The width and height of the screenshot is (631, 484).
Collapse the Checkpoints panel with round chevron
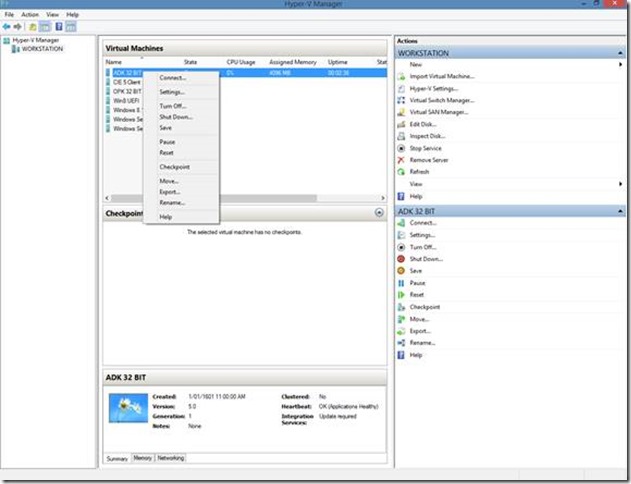379,213
